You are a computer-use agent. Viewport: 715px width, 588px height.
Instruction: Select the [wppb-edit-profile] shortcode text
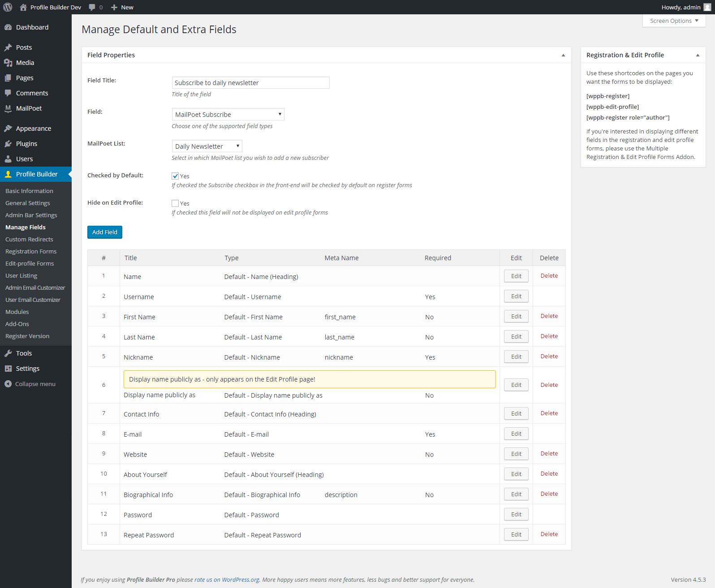[x=613, y=107]
